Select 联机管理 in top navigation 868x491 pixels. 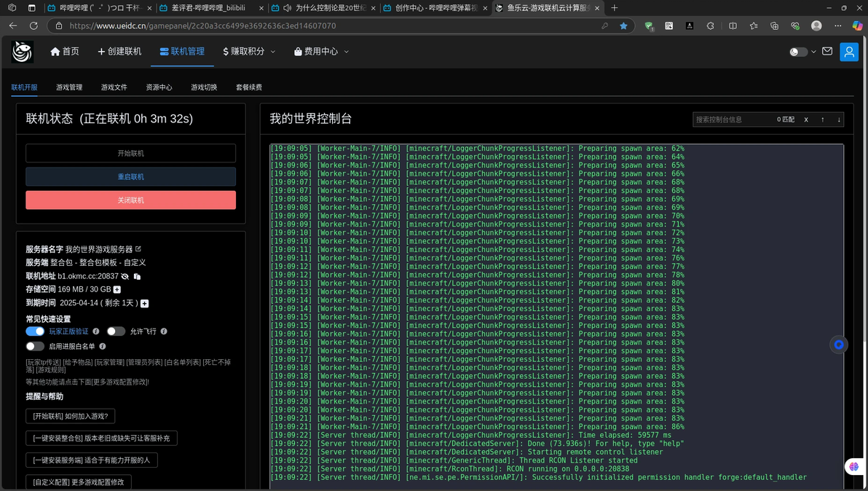point(182,52)
